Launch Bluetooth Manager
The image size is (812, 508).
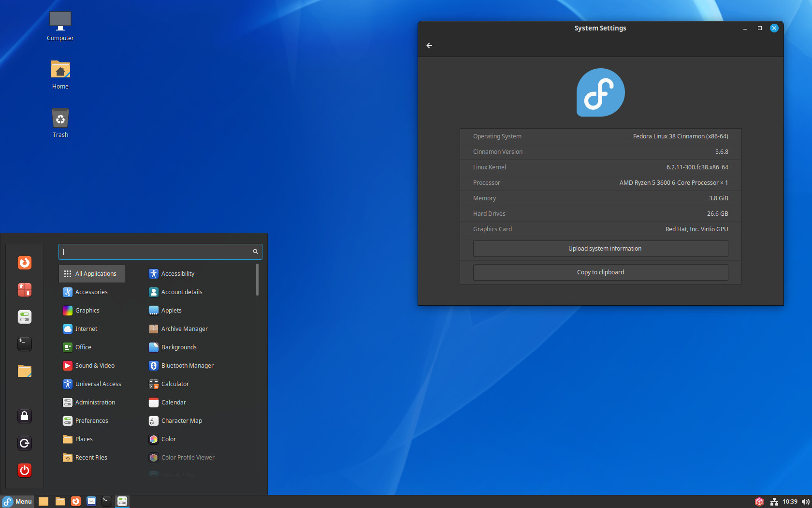(x=181, y=366)
